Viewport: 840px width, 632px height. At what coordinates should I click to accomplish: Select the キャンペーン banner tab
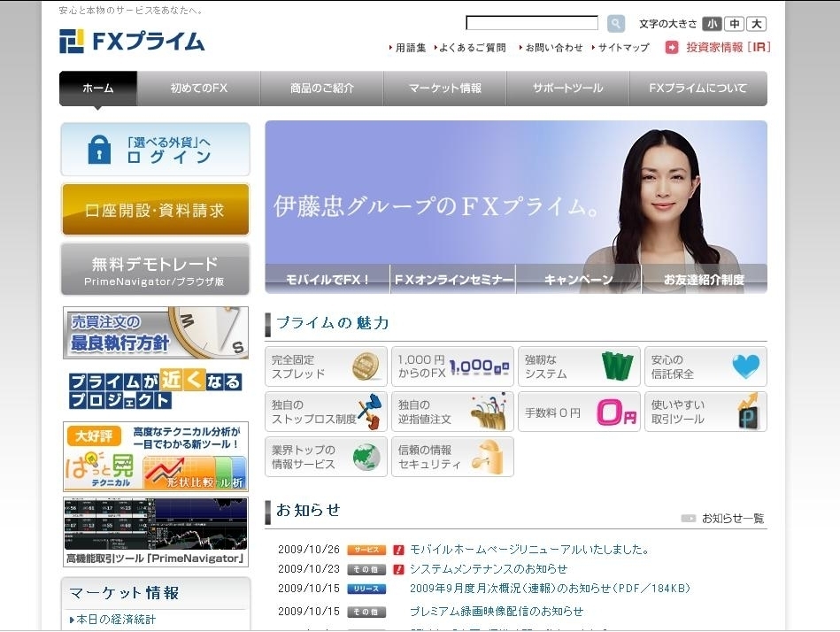(579, 279)
